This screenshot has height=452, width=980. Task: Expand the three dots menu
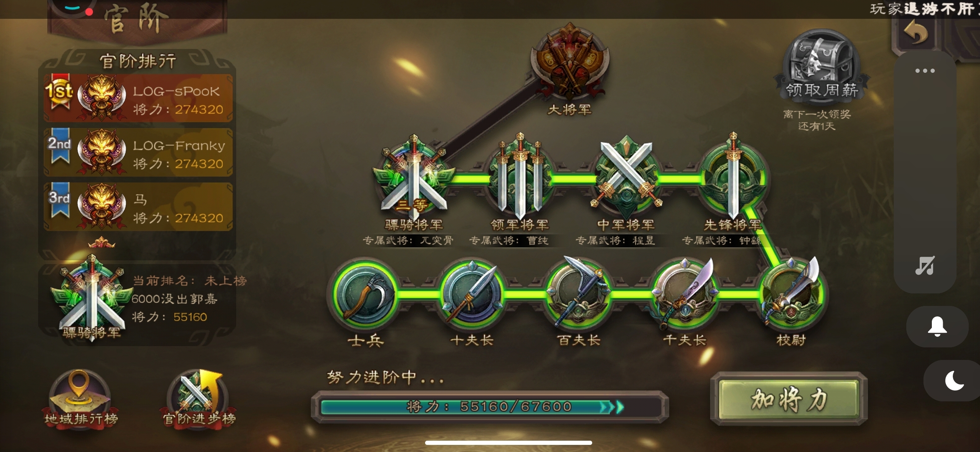pyautogui.click(x=925, y=71)
